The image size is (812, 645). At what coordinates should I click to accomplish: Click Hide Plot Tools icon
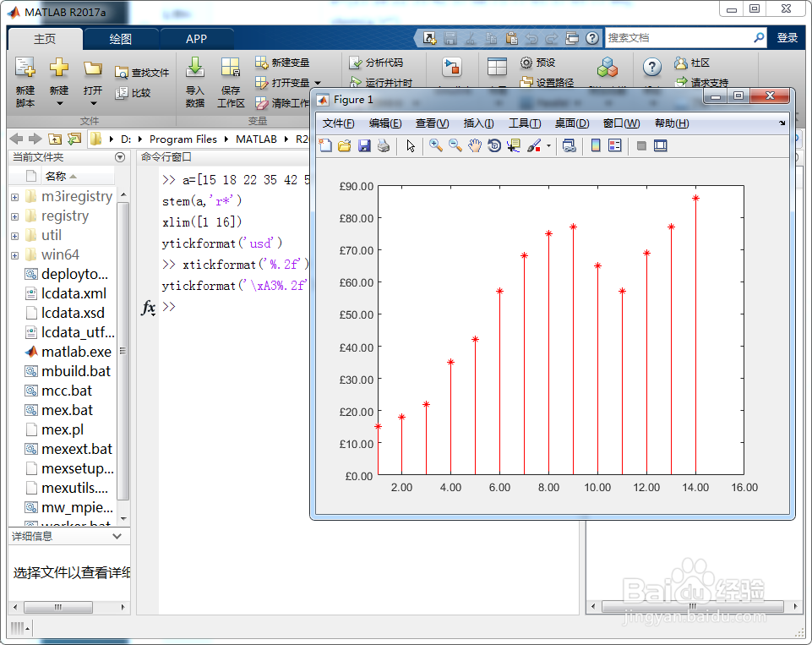641,146
